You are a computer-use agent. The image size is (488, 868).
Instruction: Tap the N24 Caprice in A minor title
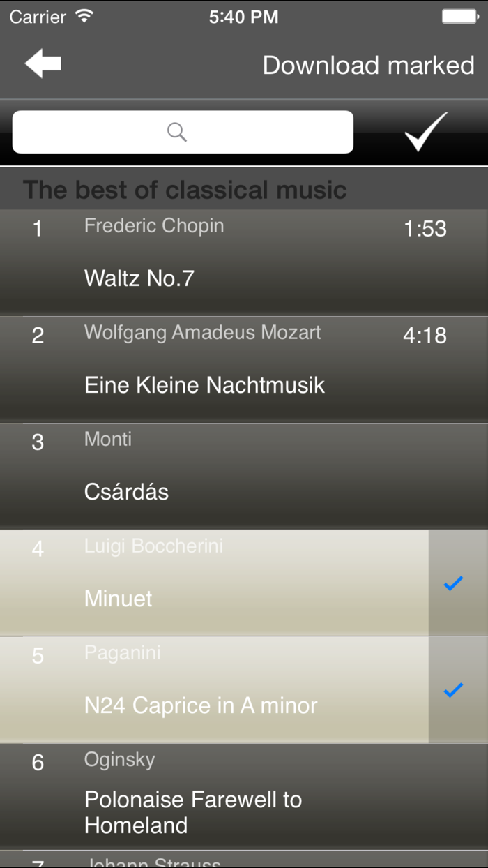click(x=201, y=705)
